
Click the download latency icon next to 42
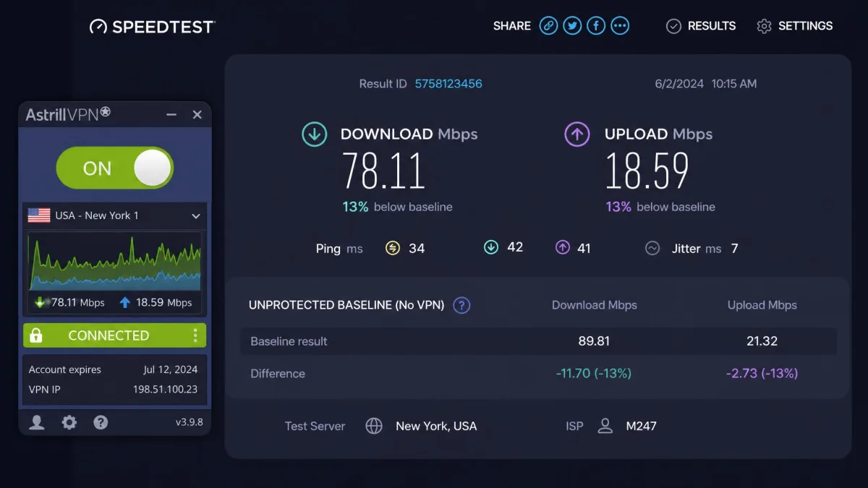click(491, 247)
